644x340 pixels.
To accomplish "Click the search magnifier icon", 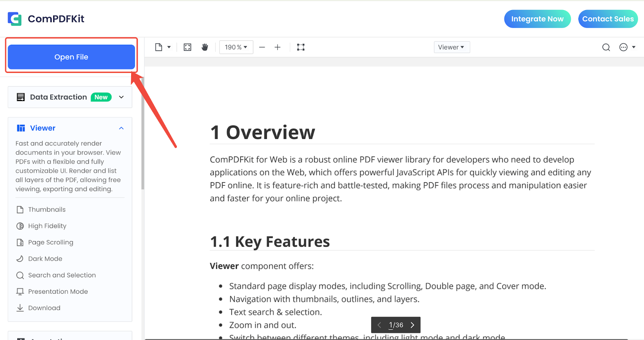I will (x=606, y=47).
